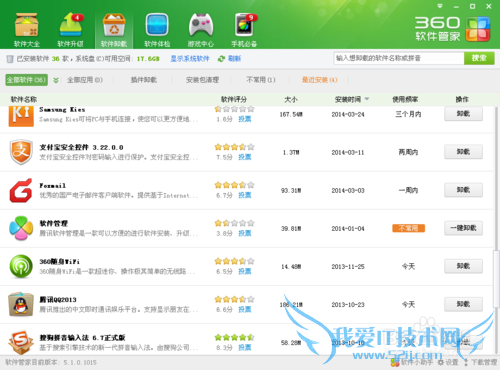The width and height of the screenshot is (500, 370).
Task: Click install date 2014-01-04
Action: point(348,229)
